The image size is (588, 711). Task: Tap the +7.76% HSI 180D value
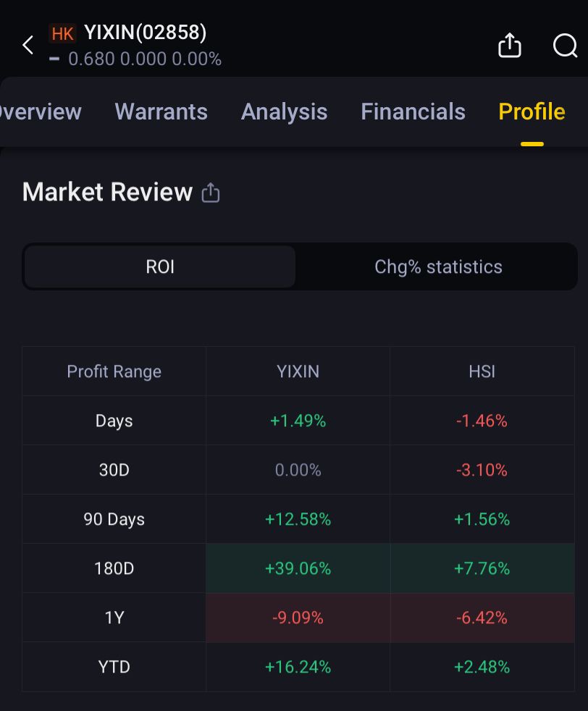482,568
